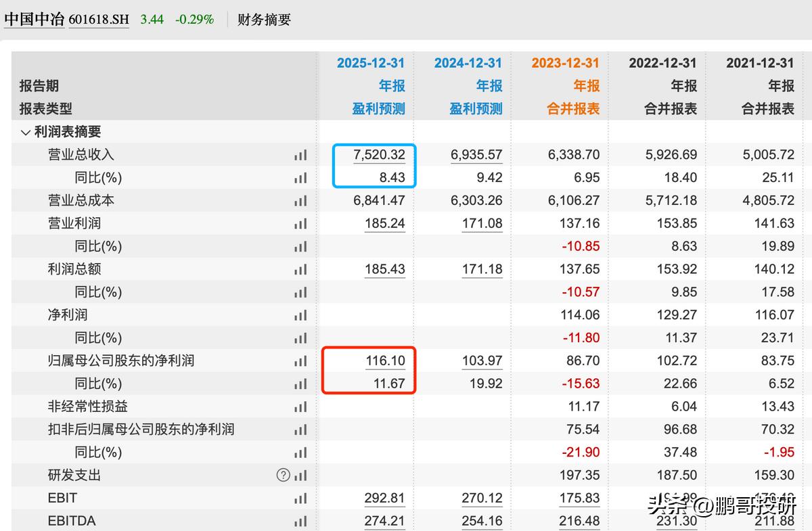Collapse the 利润表摘要 section
Screen dimensions: 812x531
coord(24,131)
